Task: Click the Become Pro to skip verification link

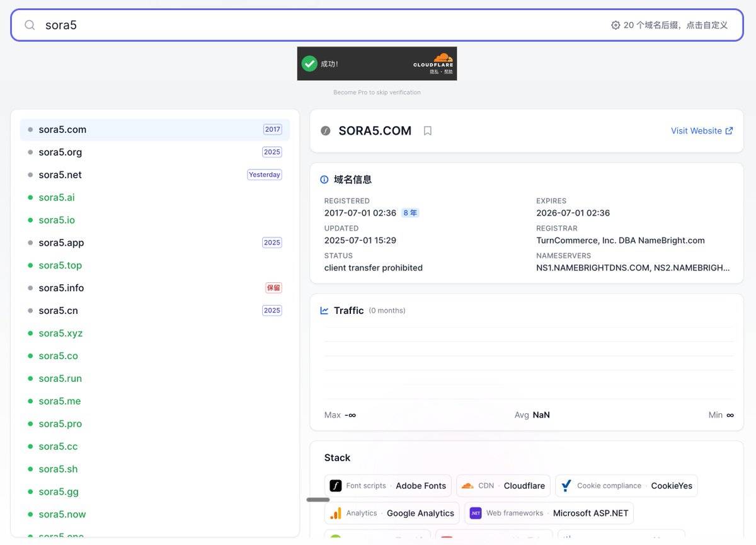Action: pos(377,93)
